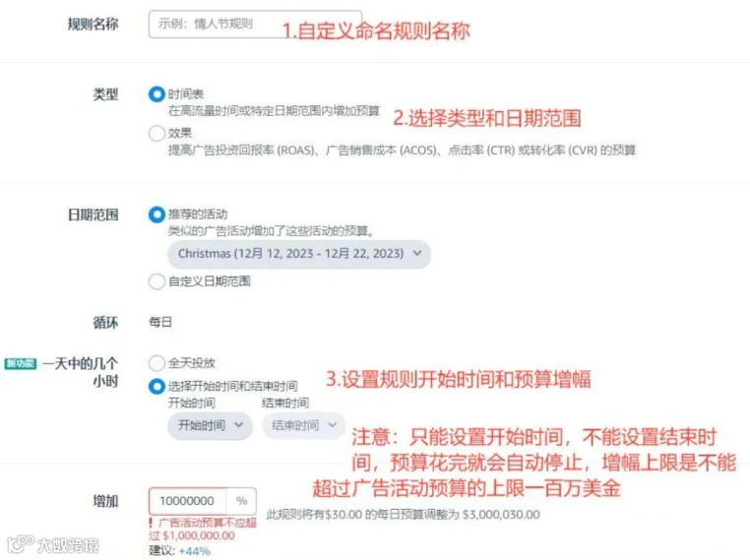Image resolution: width=750 pixels, height=560 pixels.
Task: Open the 开始时间 start time dropdown
Action: (x=210, y=425)
